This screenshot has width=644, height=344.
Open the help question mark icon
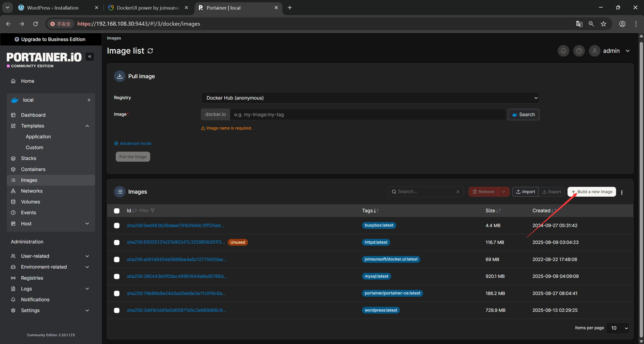point(579,51)
